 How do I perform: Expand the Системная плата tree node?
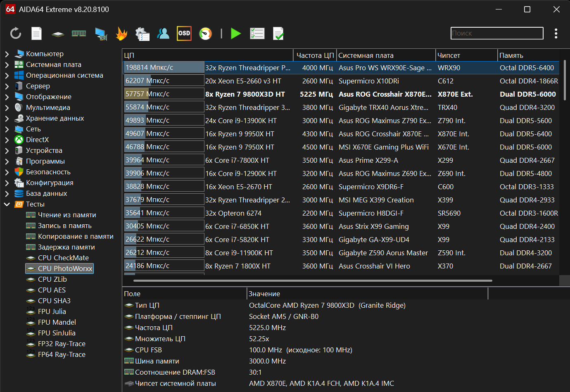click(7, 64)
